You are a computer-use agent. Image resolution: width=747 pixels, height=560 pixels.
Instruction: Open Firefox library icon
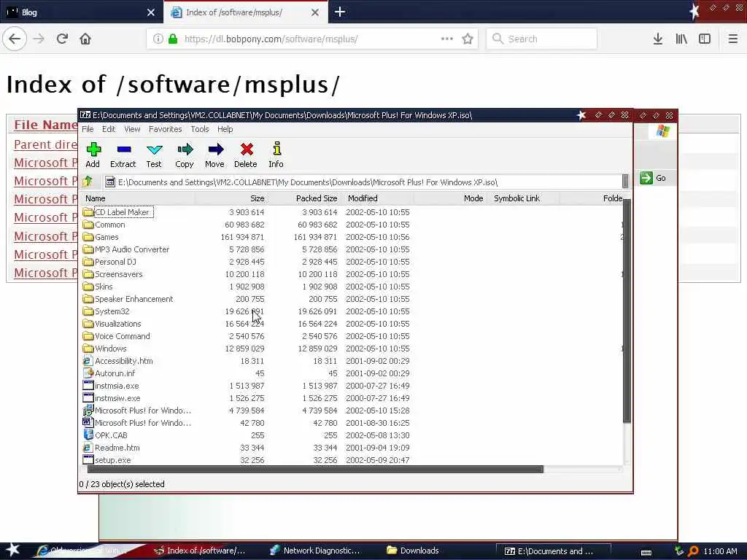[x=681, y=39]
